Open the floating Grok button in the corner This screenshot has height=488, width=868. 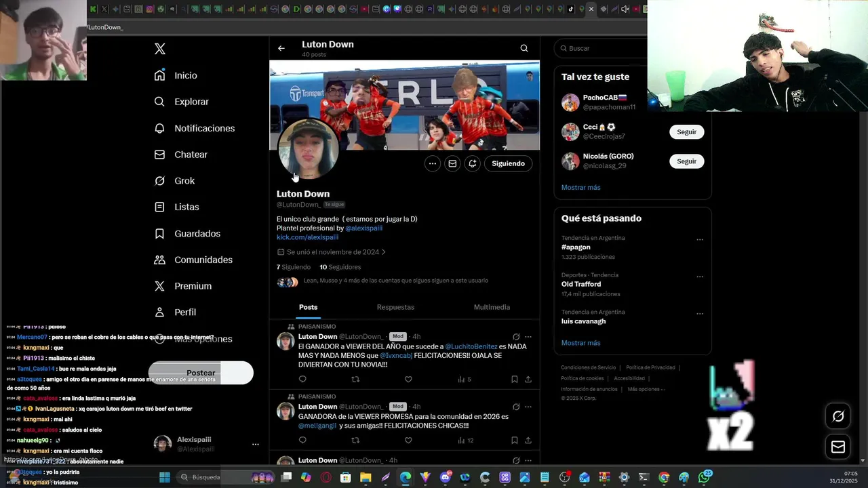[x=838, y=416]
